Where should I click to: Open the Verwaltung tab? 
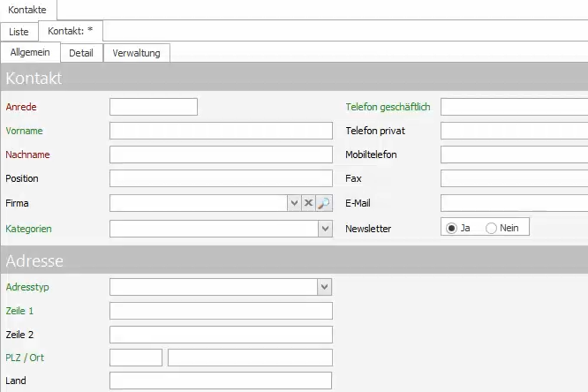[x=137, y=53]
